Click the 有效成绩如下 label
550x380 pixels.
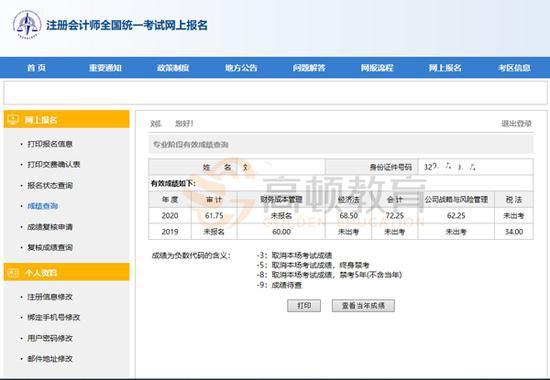click(173, 184)
